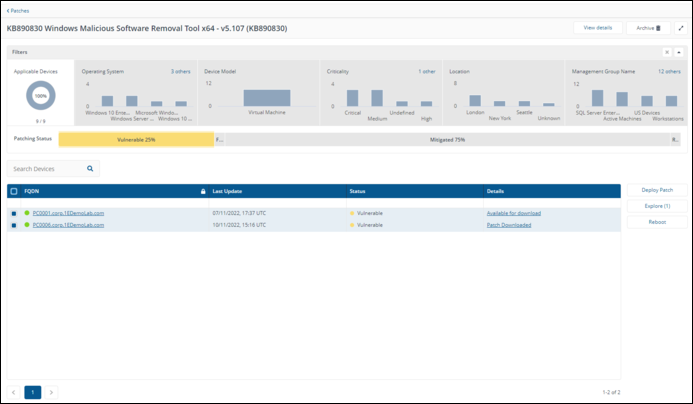Toggle the select-all checkbox in table header
693x404 pixels.
pyautogui.click(x=13, y=191)
